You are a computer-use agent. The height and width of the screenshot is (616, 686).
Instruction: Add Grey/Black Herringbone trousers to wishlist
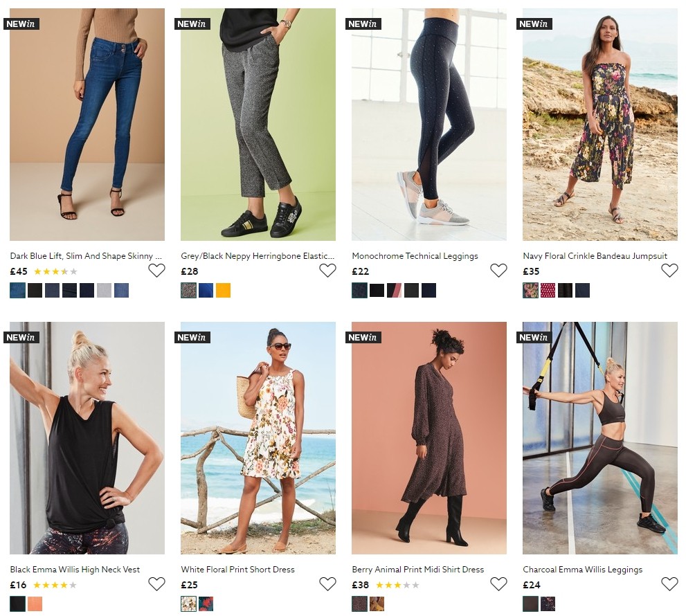[x=327, y=271]
